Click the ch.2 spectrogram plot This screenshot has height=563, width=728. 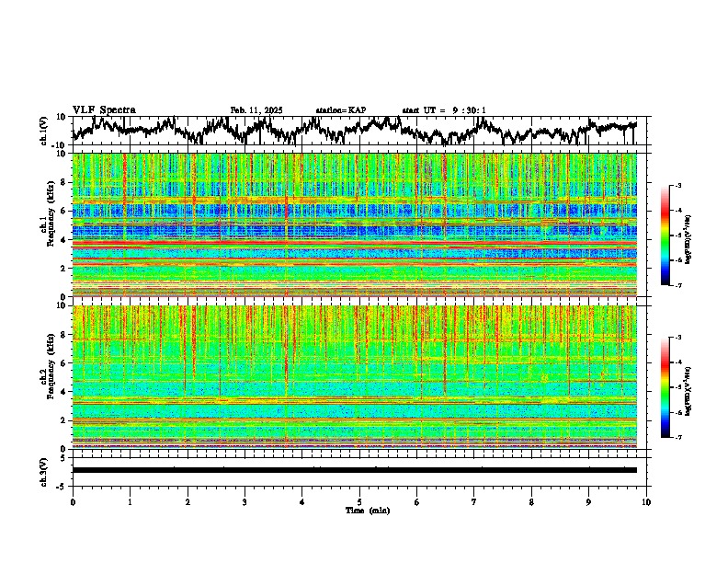point(355,377)
